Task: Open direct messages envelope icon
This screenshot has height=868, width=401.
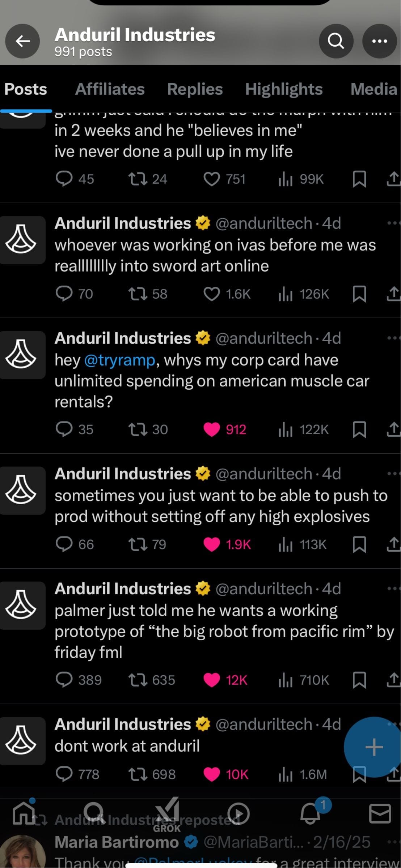Action: pyautogui.click(x=380, y=814)
